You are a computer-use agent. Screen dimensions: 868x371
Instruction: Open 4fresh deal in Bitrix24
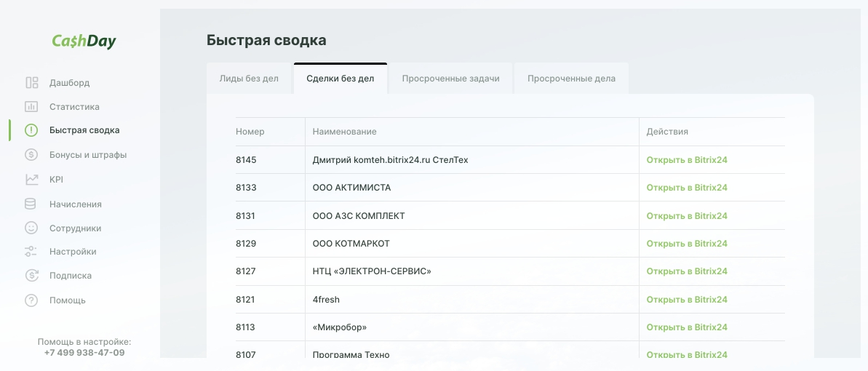pyautogui.click(x=686, y=300)
